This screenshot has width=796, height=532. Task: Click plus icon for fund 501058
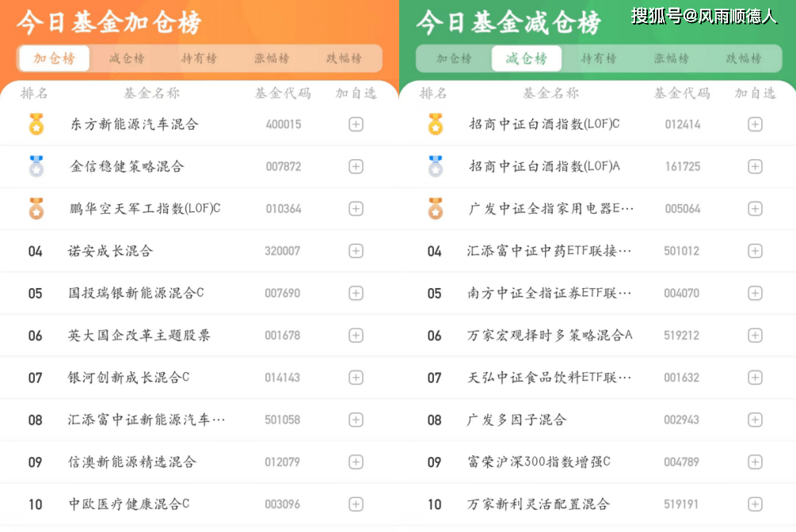tap(356, 420)
